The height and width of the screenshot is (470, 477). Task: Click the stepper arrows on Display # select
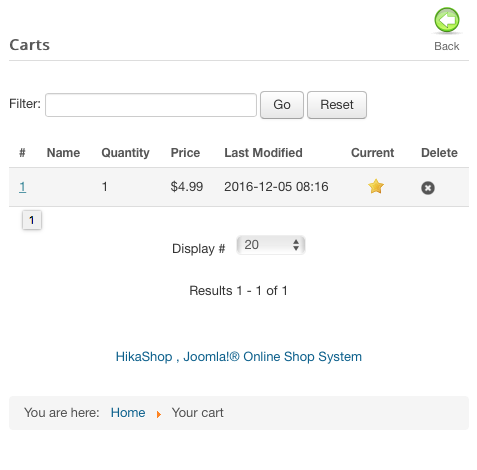tap(296, 245)
